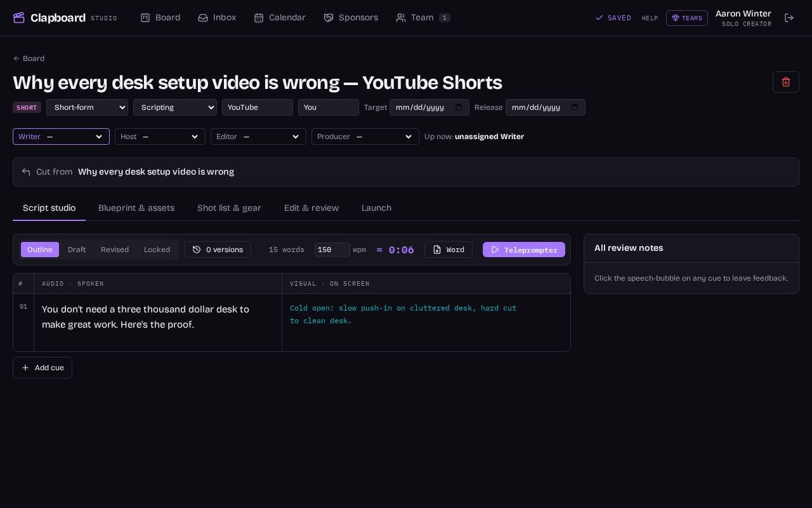Open the Scripting status dropdown
The width and height of the screenshot is (812, 508).
[175, 107]
